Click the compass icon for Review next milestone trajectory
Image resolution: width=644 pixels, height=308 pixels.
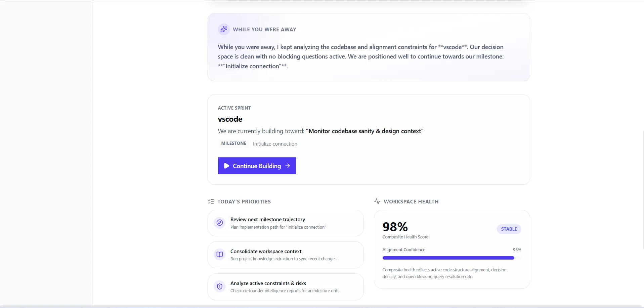click(220, 223)
